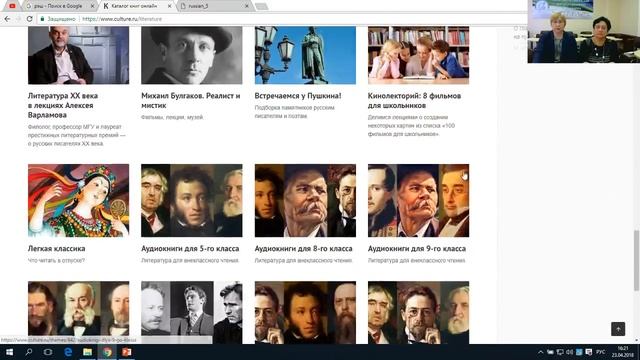Open 'Кинолекторий: 8 фильмов для школьников' link
Viewport: 640px width, 360px height.
(x=414, y=100)
